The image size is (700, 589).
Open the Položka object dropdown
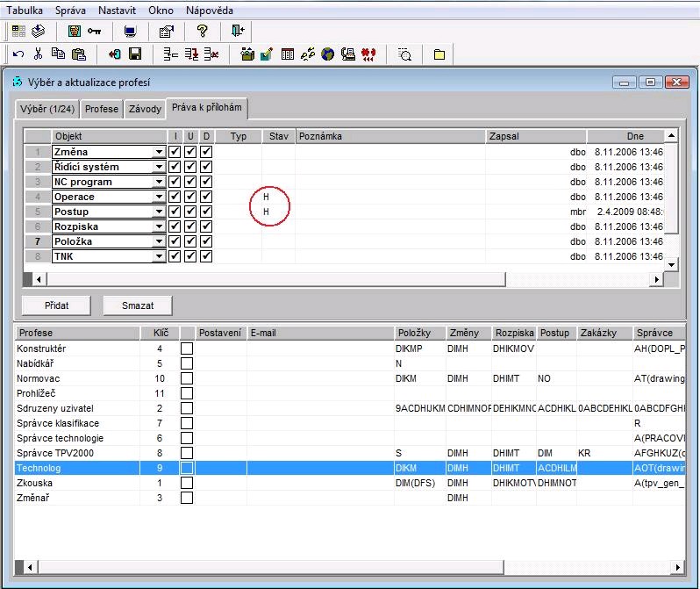pos(159,241)
